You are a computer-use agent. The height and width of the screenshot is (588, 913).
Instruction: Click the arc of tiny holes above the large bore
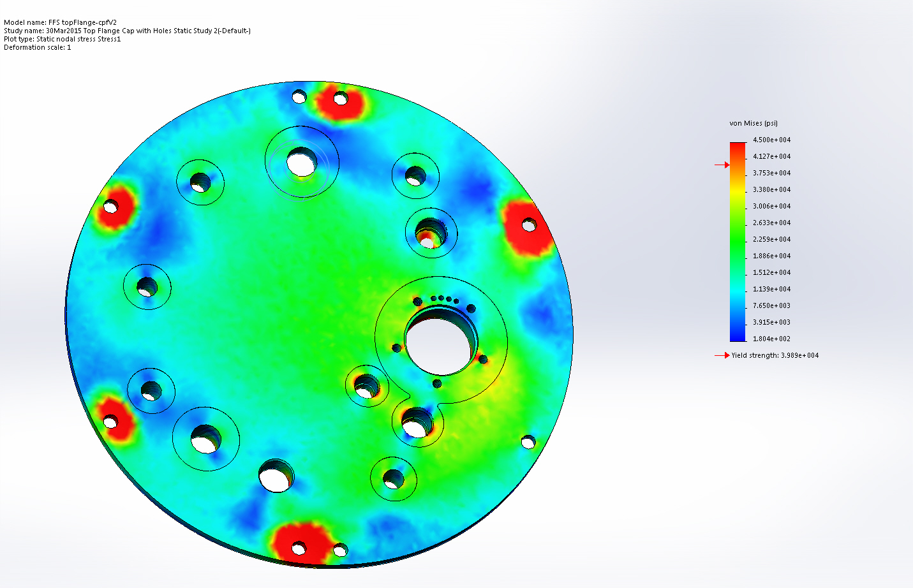pos(445,299)
